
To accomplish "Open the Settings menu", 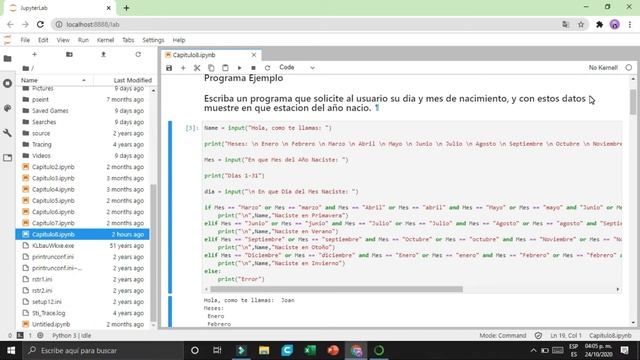I will pos(153,40).
